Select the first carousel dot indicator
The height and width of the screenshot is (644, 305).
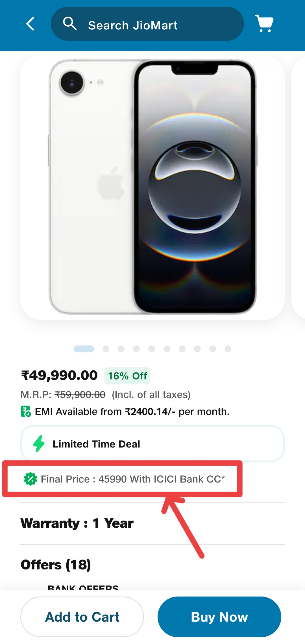point(84,349)
